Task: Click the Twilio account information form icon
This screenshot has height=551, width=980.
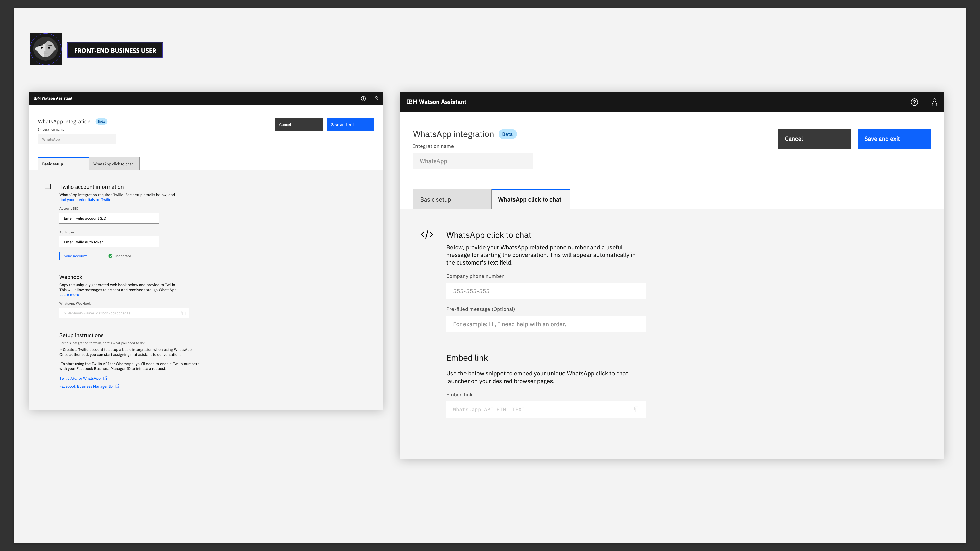Action: click(x=47, y=187)
